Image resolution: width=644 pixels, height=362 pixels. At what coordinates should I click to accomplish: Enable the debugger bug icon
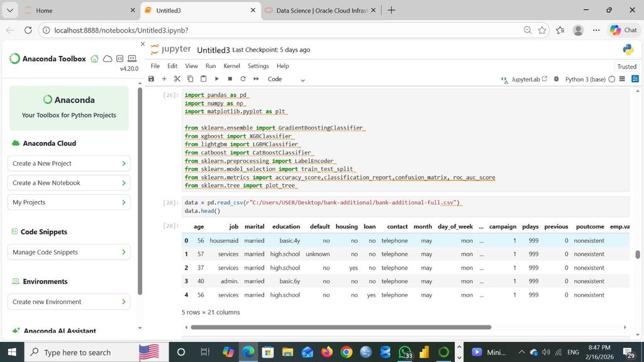[x=556, y=79]
